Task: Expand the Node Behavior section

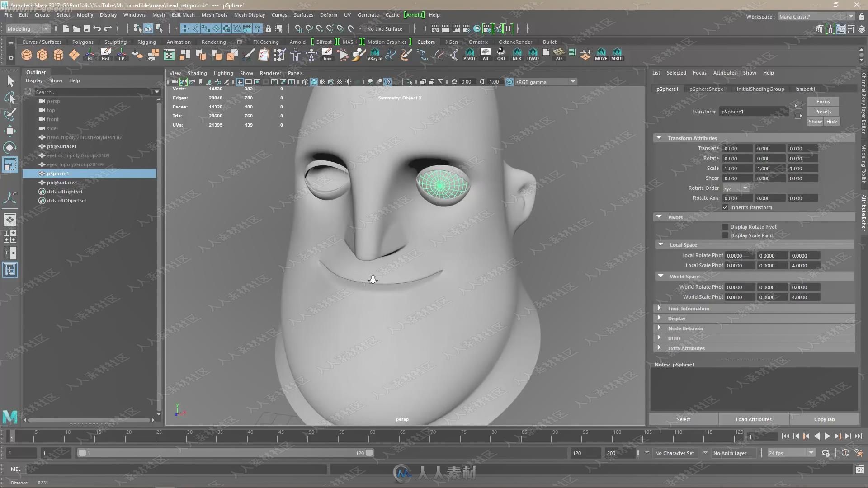Action: click(659, 328)
